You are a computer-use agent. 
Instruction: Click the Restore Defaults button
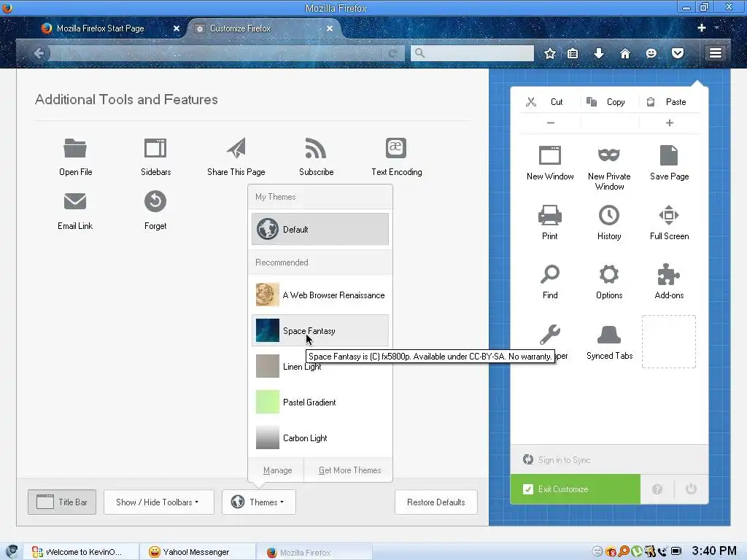436,502
